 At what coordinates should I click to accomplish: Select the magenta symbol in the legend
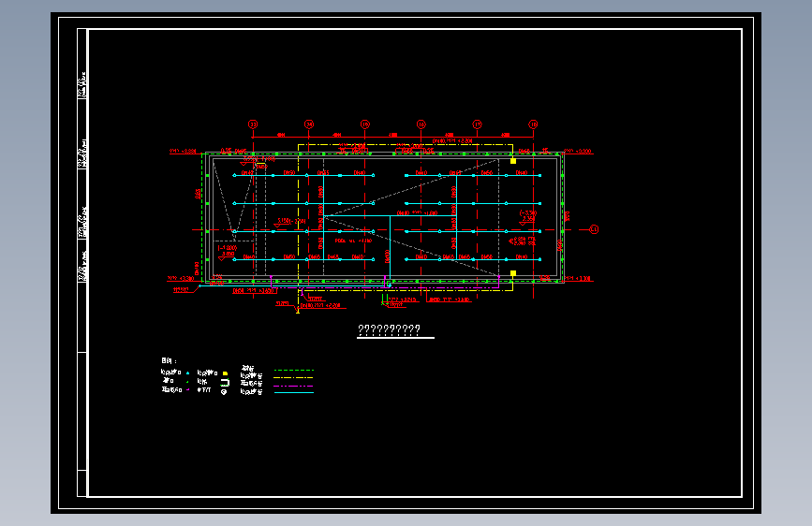pos(187,389)
